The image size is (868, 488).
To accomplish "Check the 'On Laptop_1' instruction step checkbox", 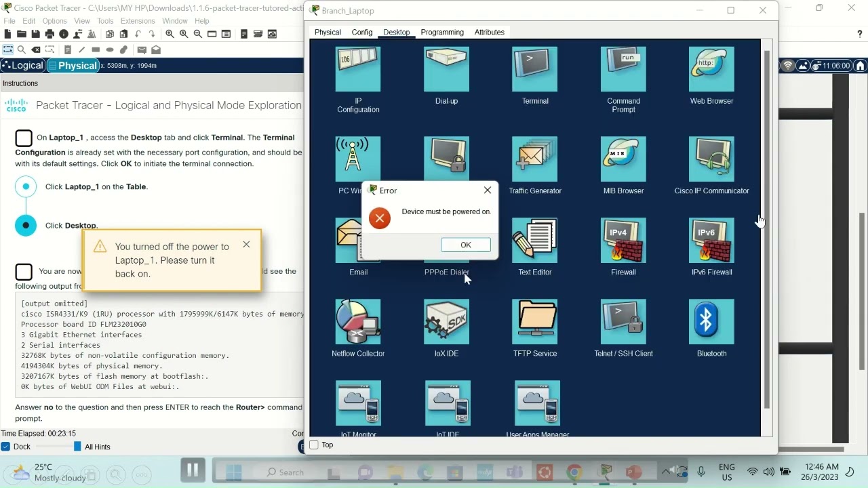I will (24, 138).
